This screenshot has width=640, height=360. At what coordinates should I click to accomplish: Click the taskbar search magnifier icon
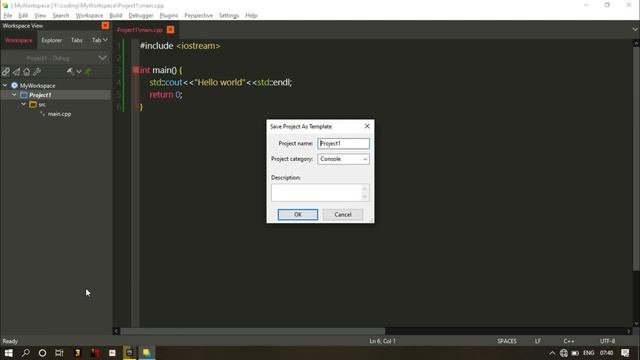pyautogui.click(x=25, y=353)
